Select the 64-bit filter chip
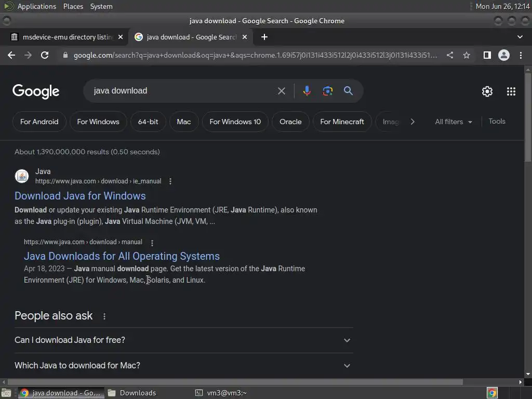This screenshot has height=399, width=532. (x=148, y=122)
